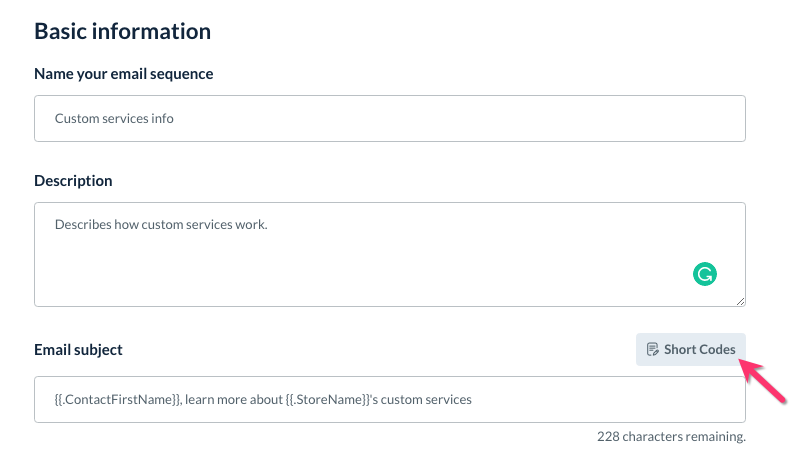Viewport: 789px width, 466px height.
Task: Click the 'Name your email sequence' label
Action: [x=123, y=74]
